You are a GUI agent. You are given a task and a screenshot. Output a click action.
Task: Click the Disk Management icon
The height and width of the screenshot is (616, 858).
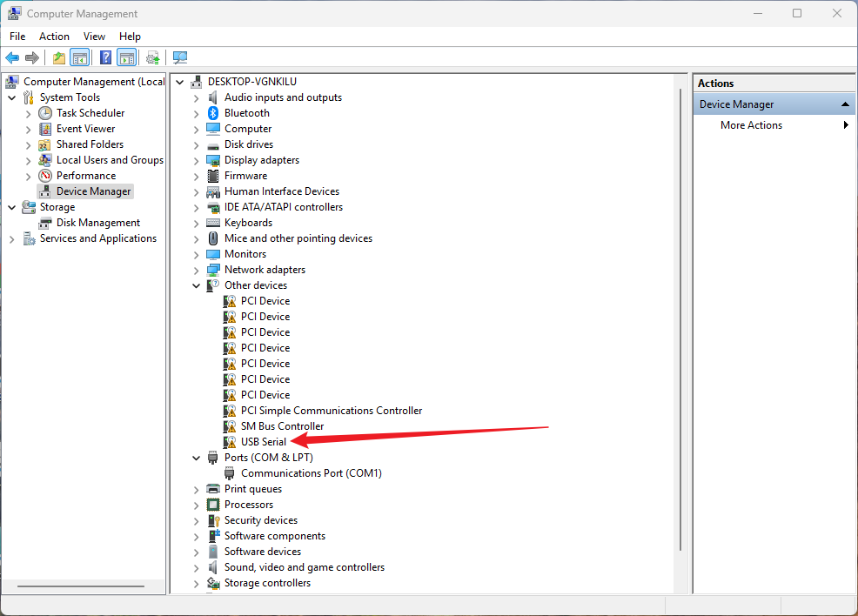point(45,224)
